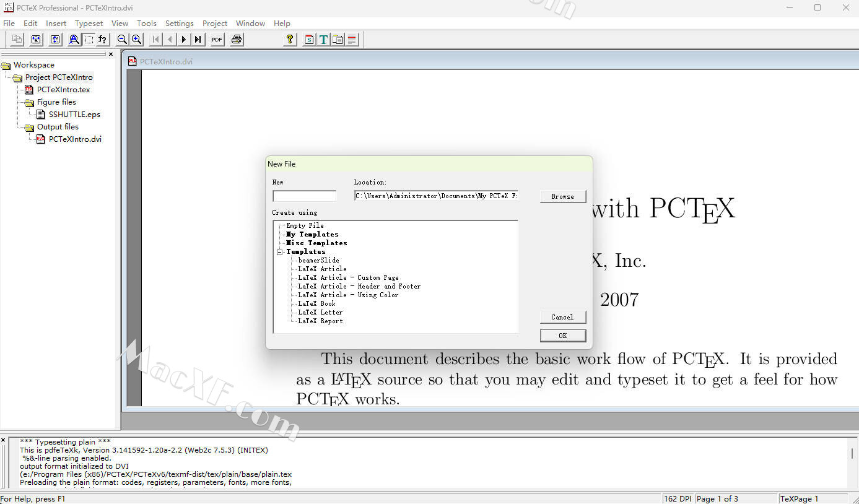Zoom in with the plus magnifier icon
859x504 pixels.
pos(137,40)
